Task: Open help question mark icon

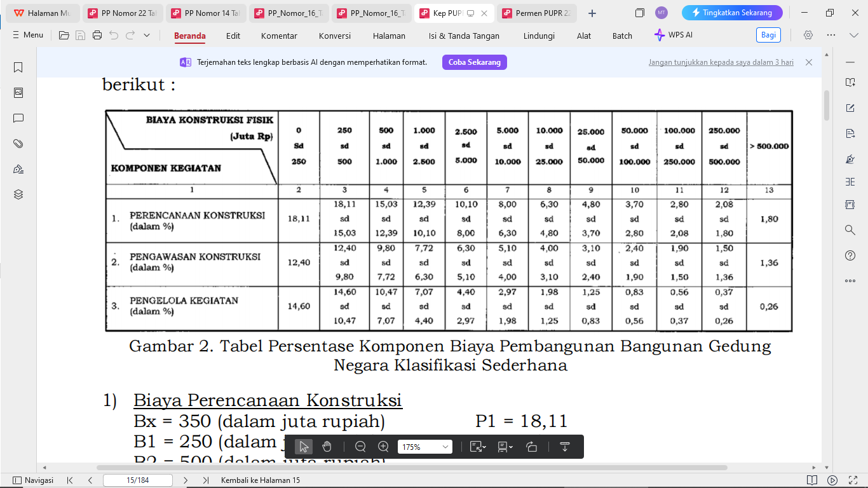Action: 850,255
